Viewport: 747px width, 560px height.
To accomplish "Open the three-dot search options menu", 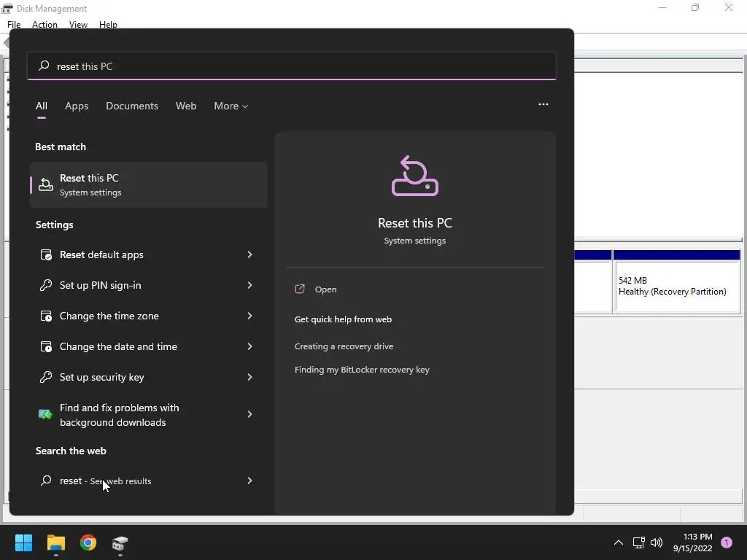I will coord(543,104).
